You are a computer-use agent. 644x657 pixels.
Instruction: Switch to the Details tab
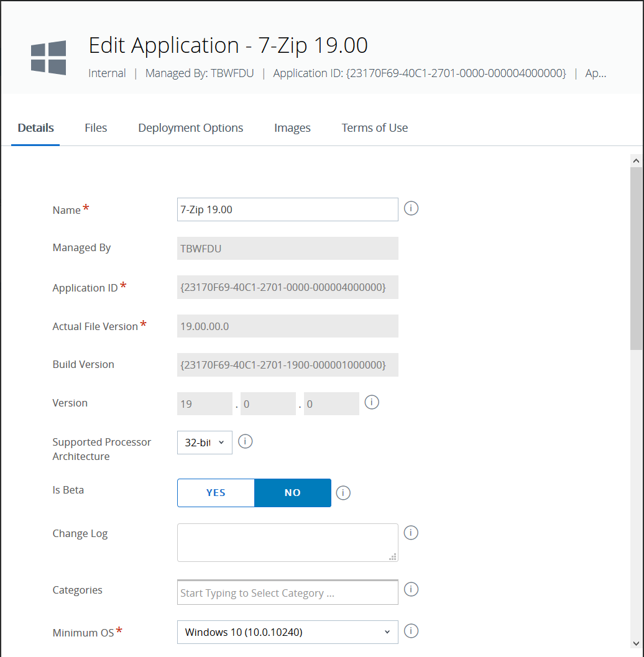point(35,128)
